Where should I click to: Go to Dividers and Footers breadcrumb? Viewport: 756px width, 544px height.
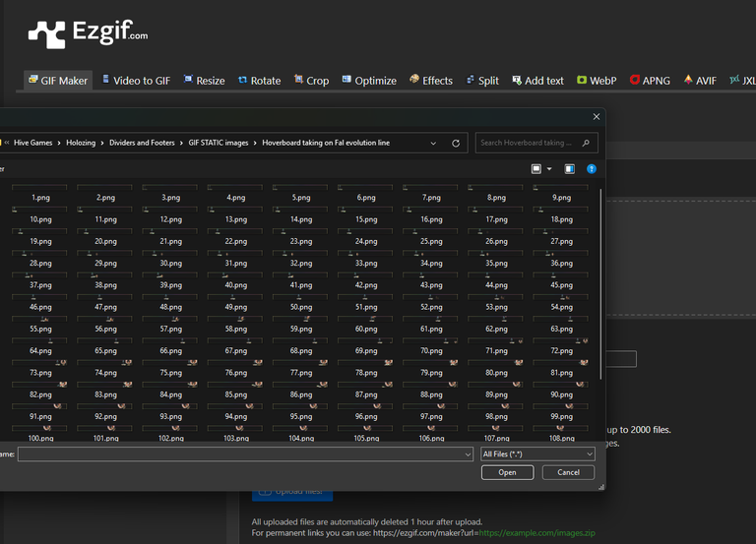pos(142,143)
